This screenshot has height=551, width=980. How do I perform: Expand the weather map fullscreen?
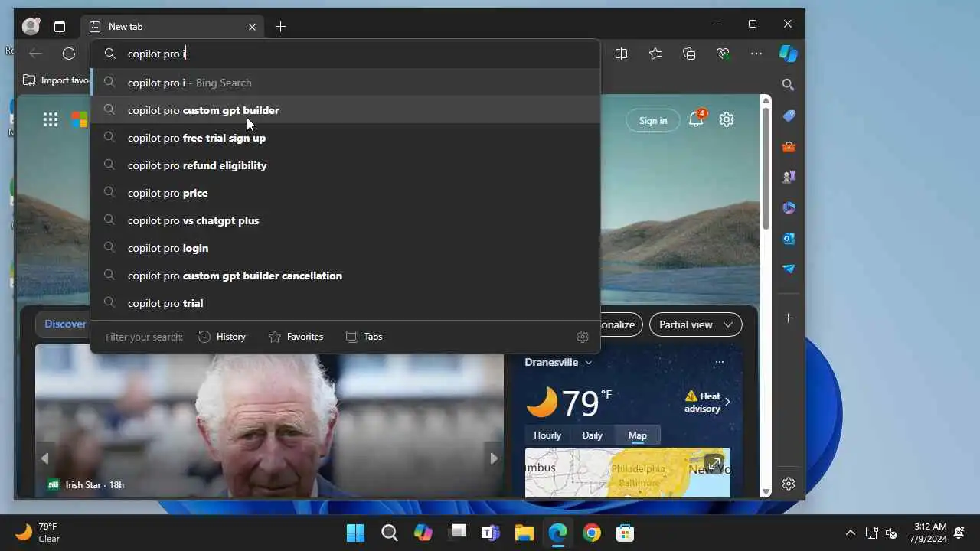(x=714, y=464)
